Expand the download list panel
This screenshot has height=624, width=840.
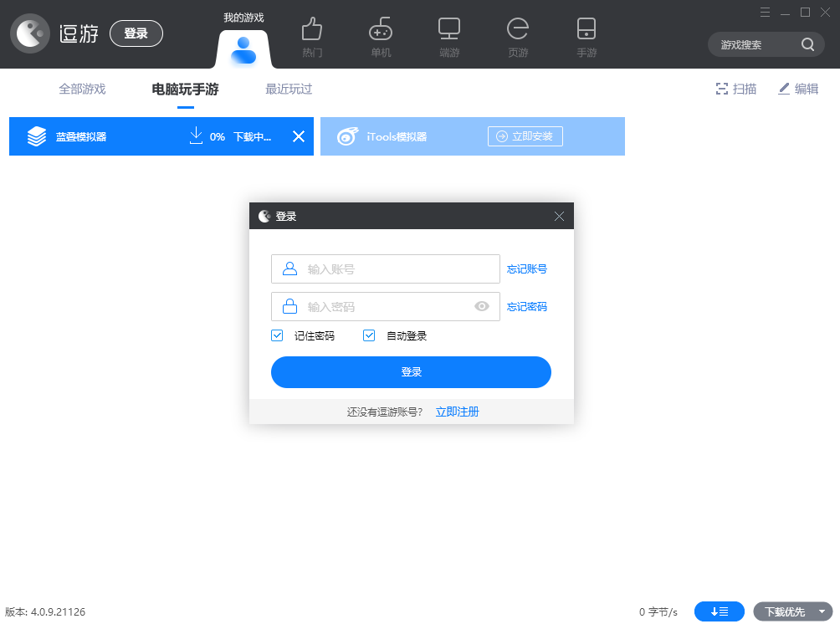coord(719,611)
